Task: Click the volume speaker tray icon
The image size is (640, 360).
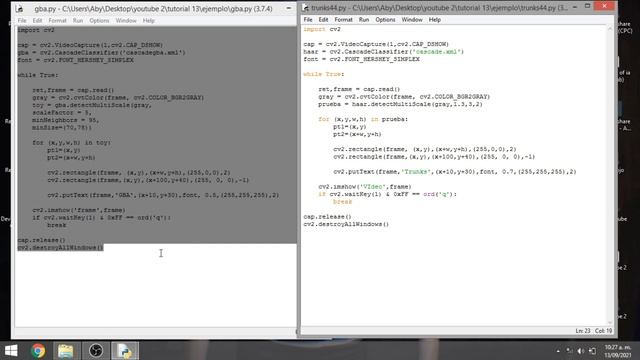Action: tap(580, 351)
